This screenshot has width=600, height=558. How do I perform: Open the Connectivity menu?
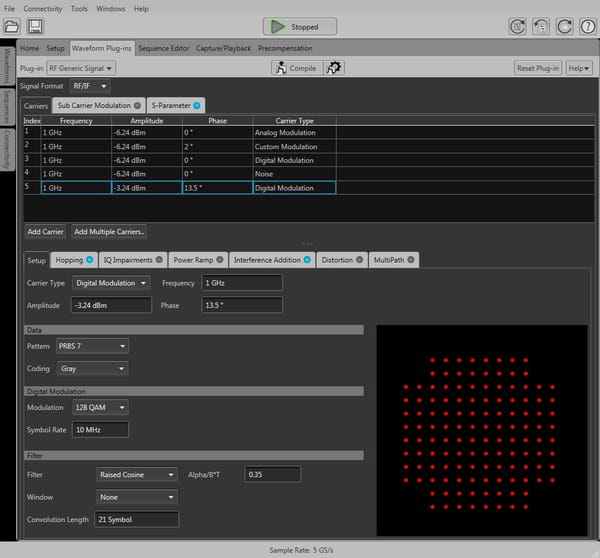(x=43, y=8)
